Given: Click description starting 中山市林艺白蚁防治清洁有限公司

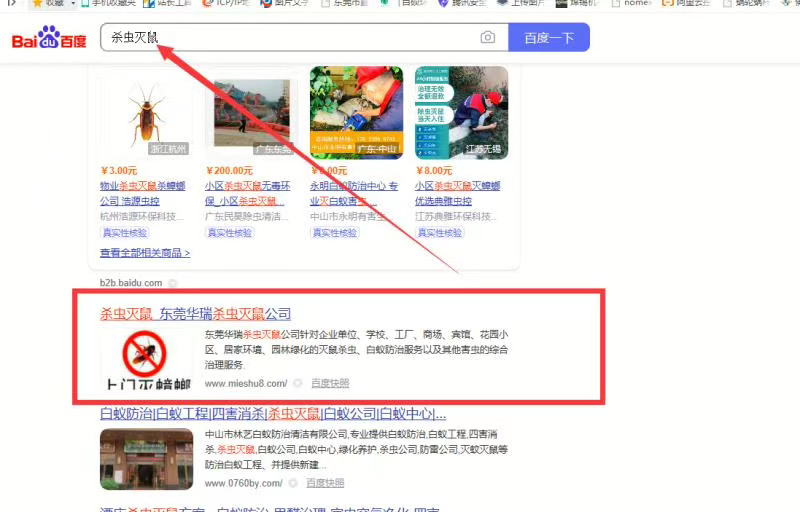Looking at the screenshot, I should (356, 449).
